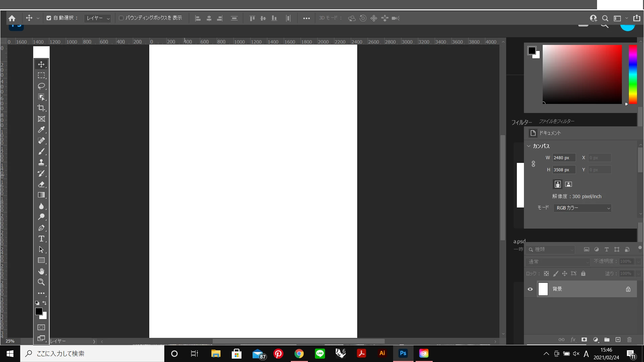Click the create new layer button
Image resolution: width=644 pixels, height=362 pixels.
click(618, 340)
